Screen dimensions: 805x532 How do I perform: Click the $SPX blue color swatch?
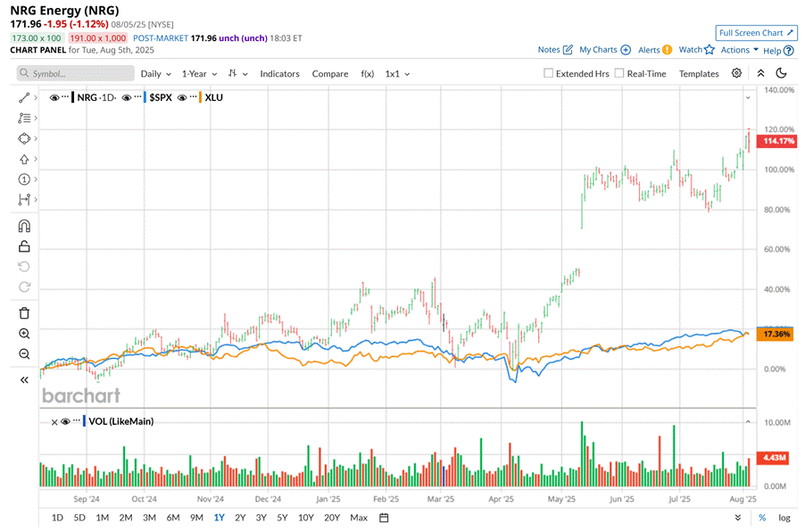click(145, 97)
